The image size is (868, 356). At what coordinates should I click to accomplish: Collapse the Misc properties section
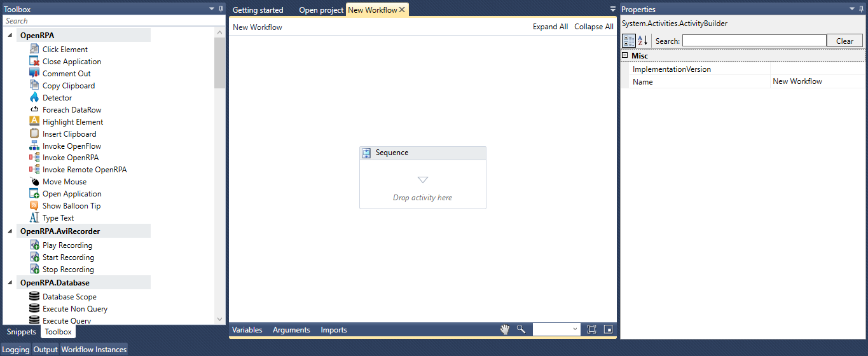(x=625, y=56)
